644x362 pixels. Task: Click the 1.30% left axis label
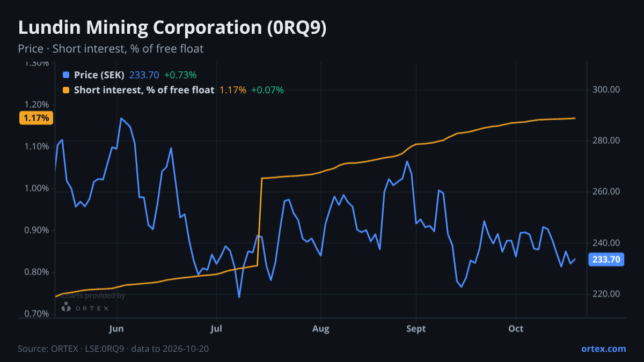37,63
